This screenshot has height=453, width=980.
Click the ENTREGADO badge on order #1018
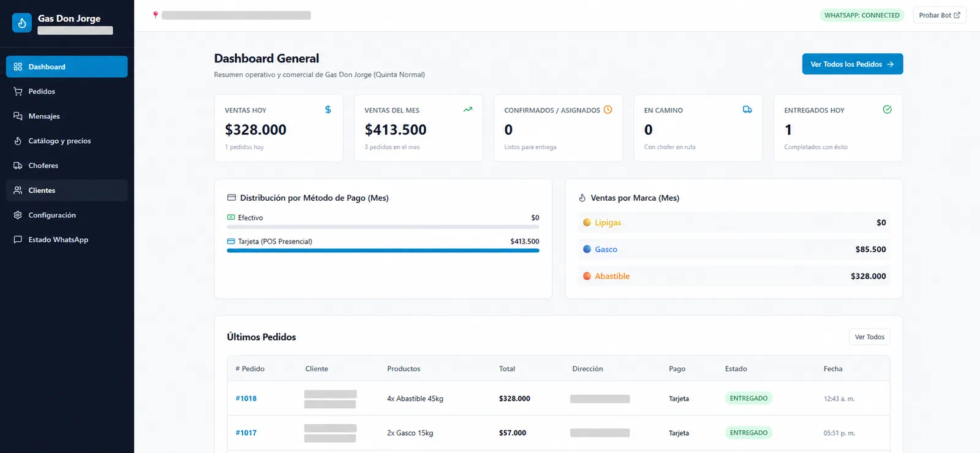point(748,399)
